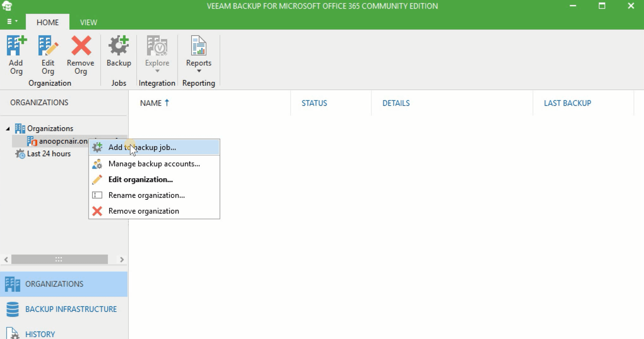Click the Add Org ribbon icon
Screen dimensions: 644x339
[16, 46]
